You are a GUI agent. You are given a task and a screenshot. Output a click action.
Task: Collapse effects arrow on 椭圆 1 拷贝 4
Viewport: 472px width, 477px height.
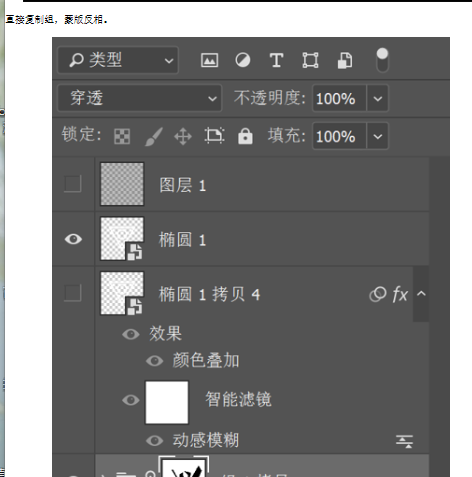tap(421, 294)
